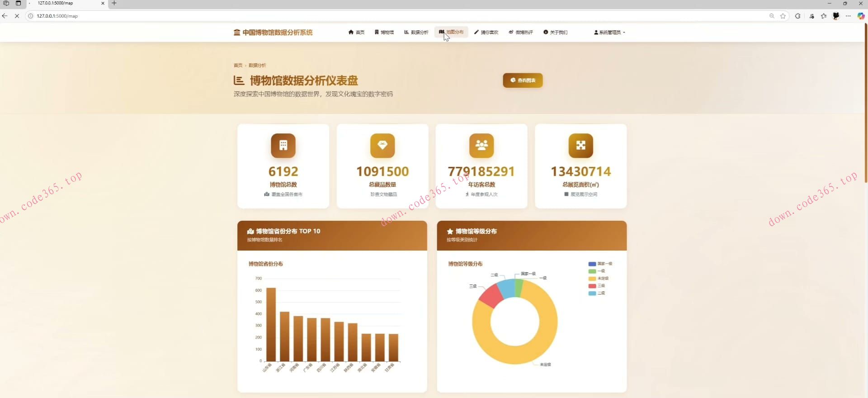Click the map icon in 博物馆省份分布 TOP 10 header
This screenshot has height=398, width=868.
point(250,231)
